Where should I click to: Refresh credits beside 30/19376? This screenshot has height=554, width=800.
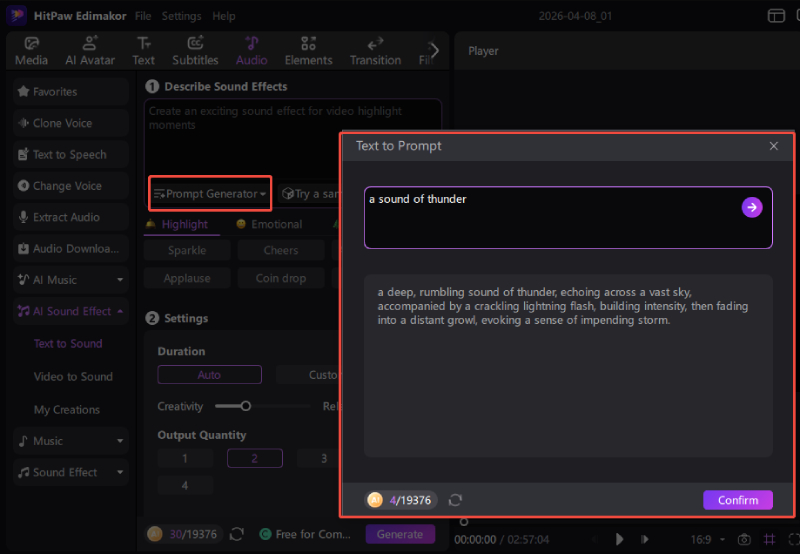[237, 534]
